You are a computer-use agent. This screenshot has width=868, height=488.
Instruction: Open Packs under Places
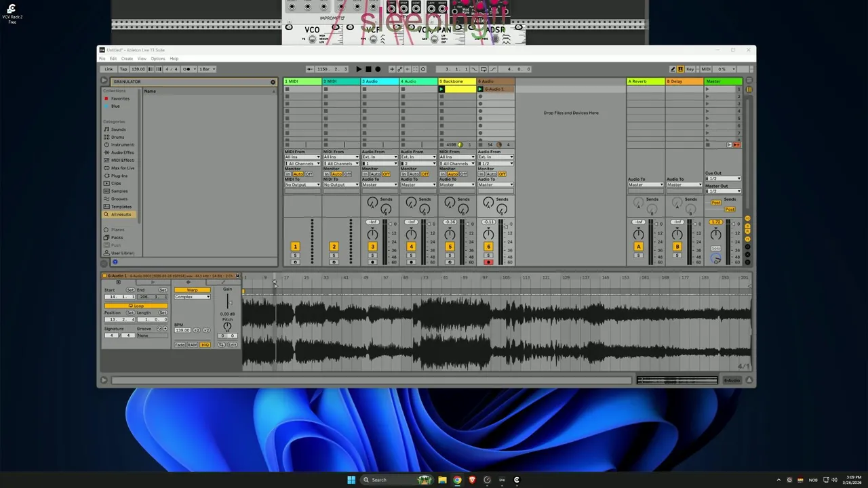click(117, 237)
